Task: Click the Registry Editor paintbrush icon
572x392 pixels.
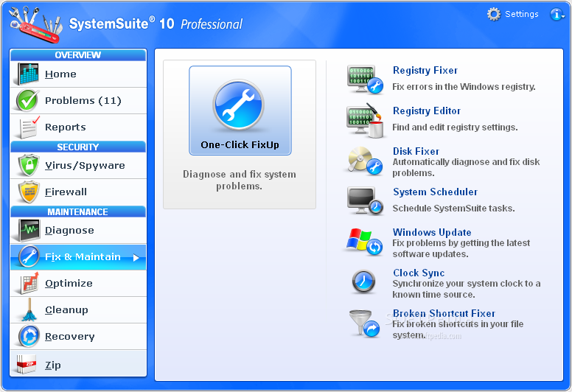Action: 365,120
